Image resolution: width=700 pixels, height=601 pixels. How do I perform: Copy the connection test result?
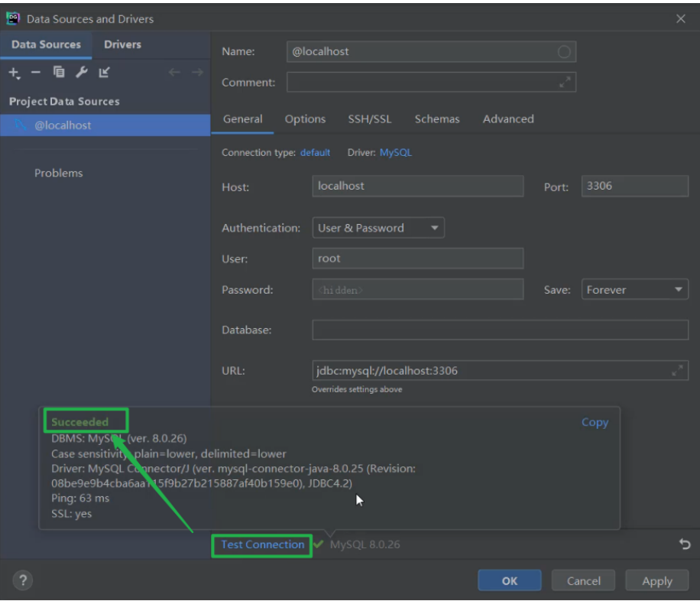(x=595, y=422)
